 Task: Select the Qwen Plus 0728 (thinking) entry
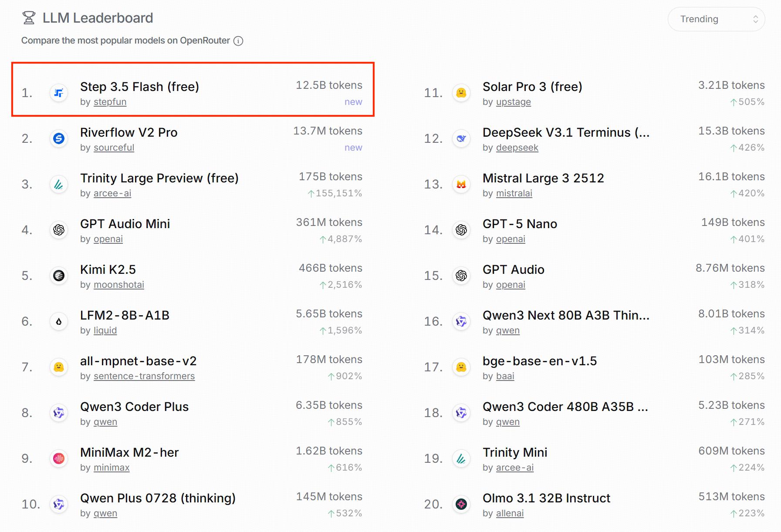(158, 498)
